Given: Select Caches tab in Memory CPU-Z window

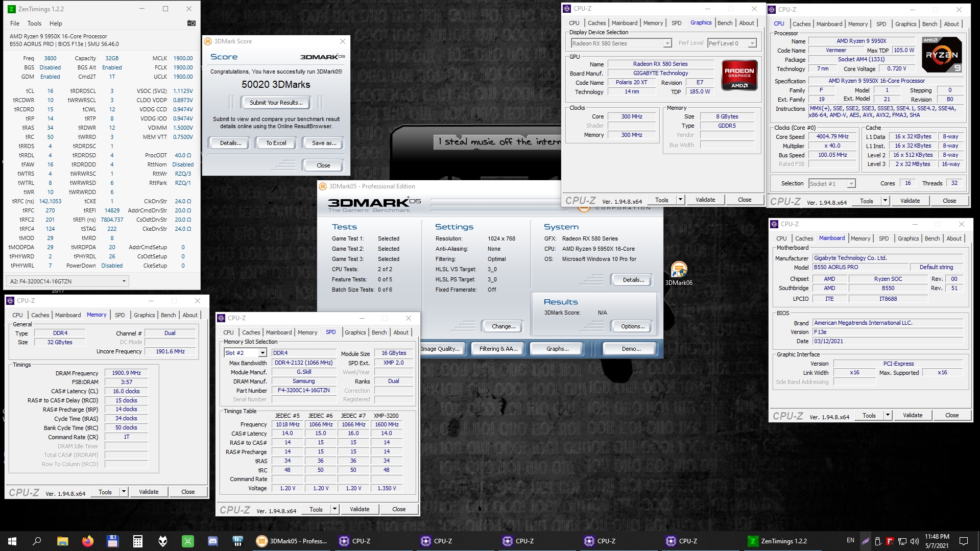Looking at the screenshot, I should pos(40,315).
